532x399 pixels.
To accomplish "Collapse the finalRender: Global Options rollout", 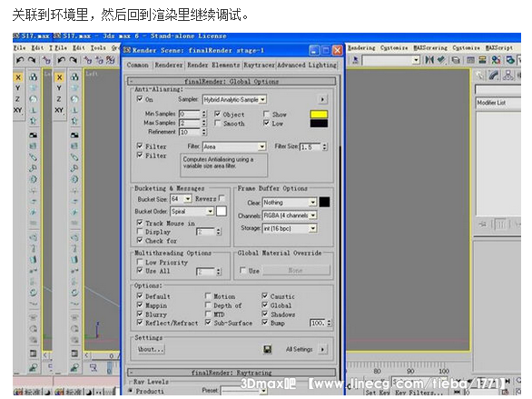I will coord(232,82).
